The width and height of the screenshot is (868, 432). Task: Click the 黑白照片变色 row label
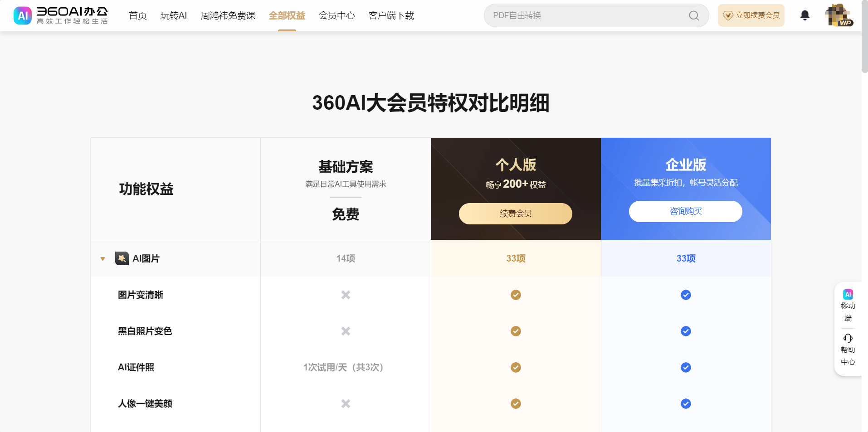click(x=145, y=331)
